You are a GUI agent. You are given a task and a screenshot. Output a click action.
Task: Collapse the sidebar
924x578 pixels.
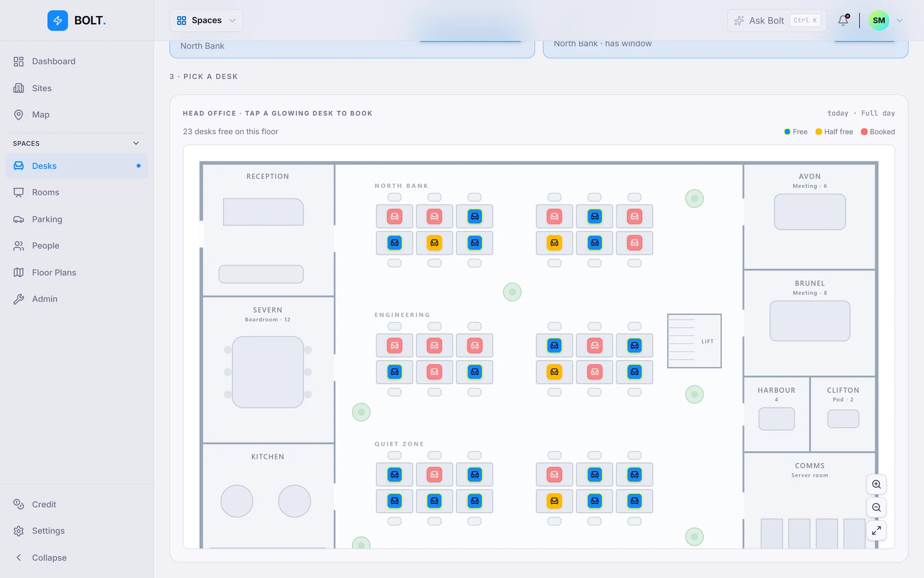pos(77,558)
